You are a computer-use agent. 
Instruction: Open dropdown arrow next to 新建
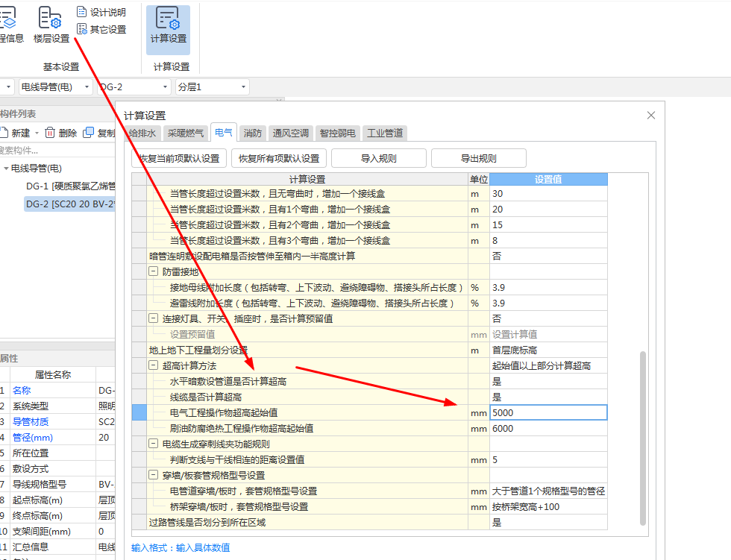37,133
